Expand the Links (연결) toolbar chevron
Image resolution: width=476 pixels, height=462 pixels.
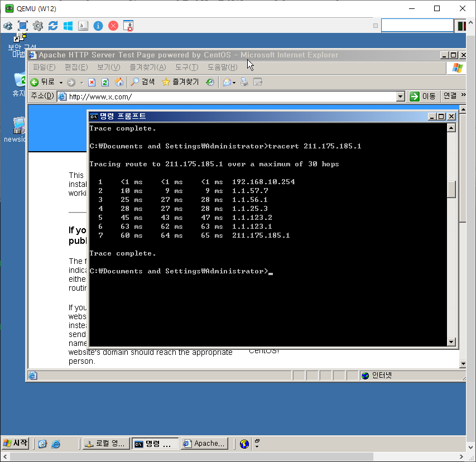tap(463, 95)
